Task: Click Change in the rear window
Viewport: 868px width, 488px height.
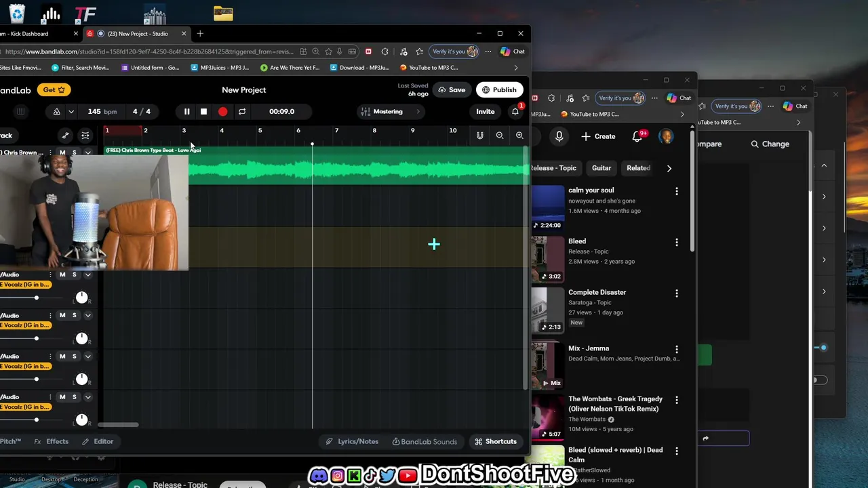Action: (x=770, y=144)
